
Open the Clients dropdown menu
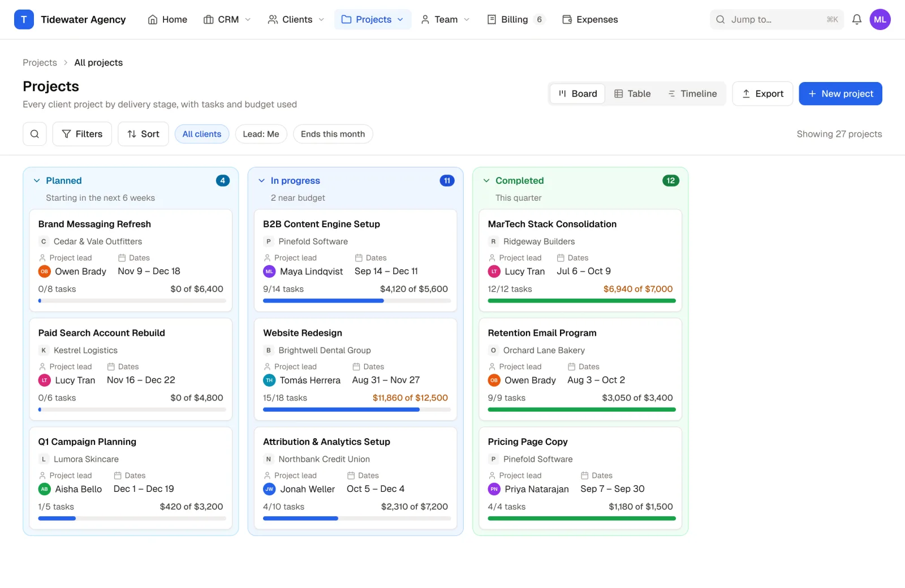pos(296,19)
